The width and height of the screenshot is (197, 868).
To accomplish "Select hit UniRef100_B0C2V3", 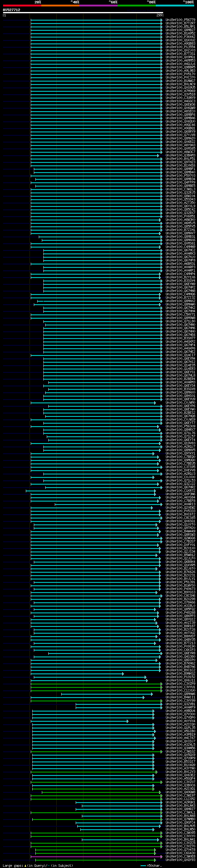I will pyautogui.click(x=180, y=772).
